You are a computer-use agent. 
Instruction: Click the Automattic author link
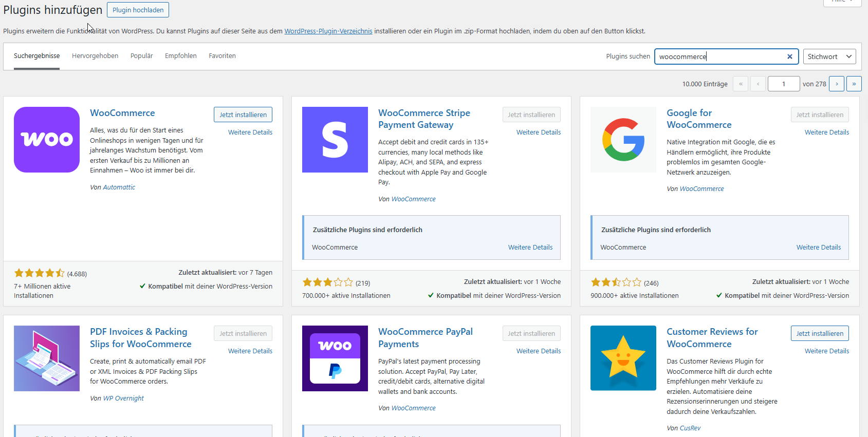119,187
